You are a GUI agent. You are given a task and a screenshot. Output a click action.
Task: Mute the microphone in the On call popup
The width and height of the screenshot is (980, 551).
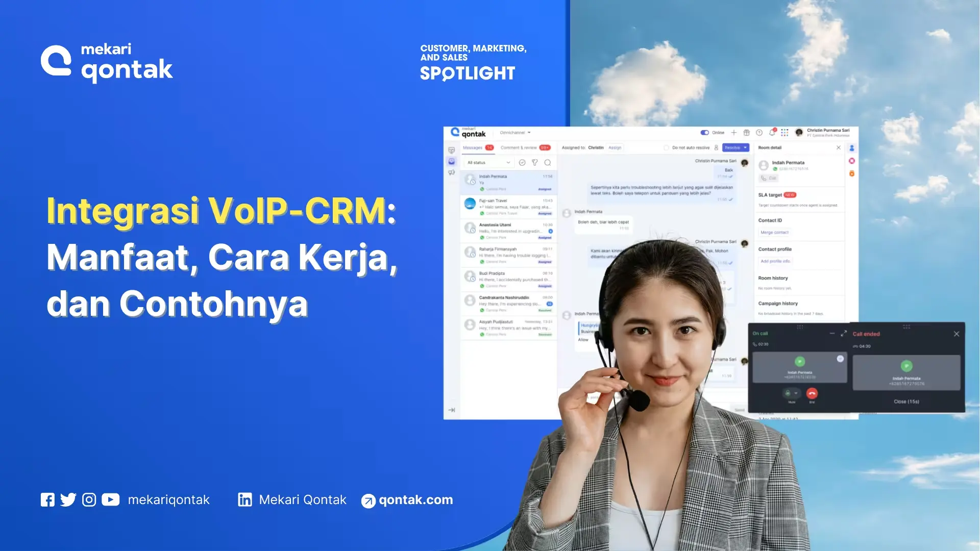(788, 393)
